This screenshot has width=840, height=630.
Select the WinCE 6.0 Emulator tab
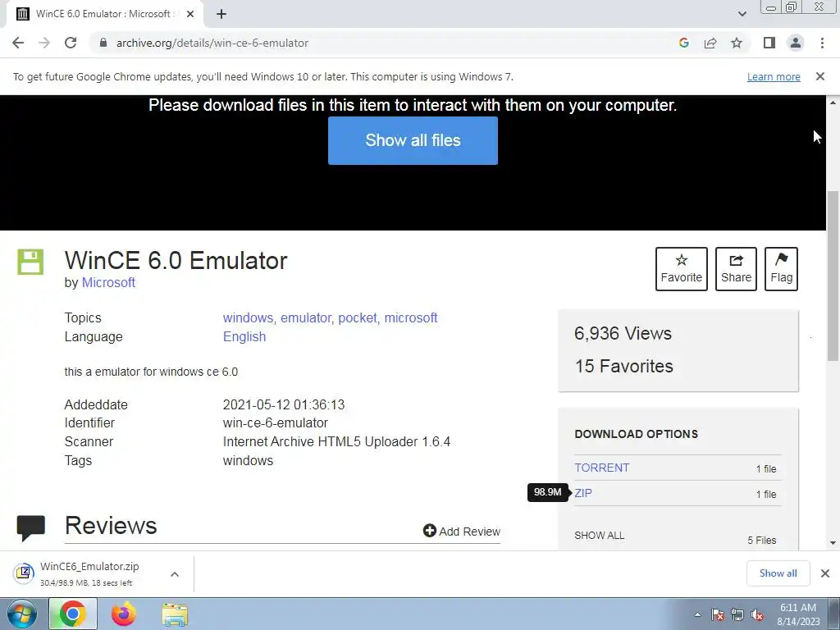click(104, 14)
